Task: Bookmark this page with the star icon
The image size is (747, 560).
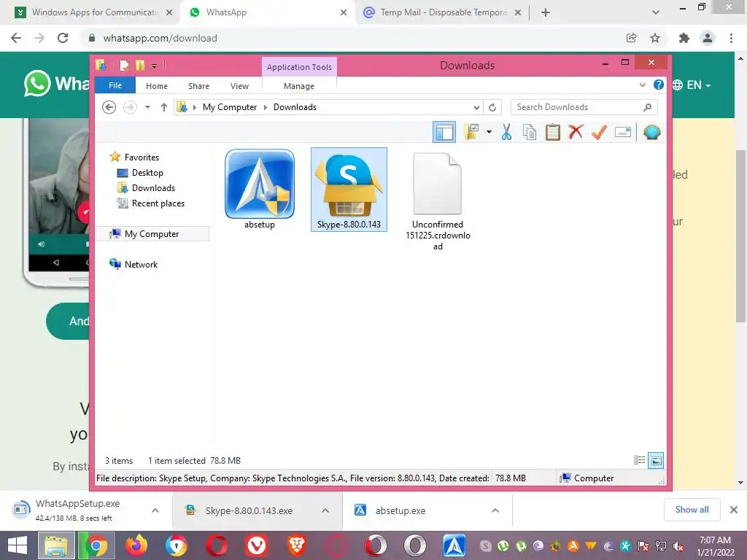Action: click(655, 38)
